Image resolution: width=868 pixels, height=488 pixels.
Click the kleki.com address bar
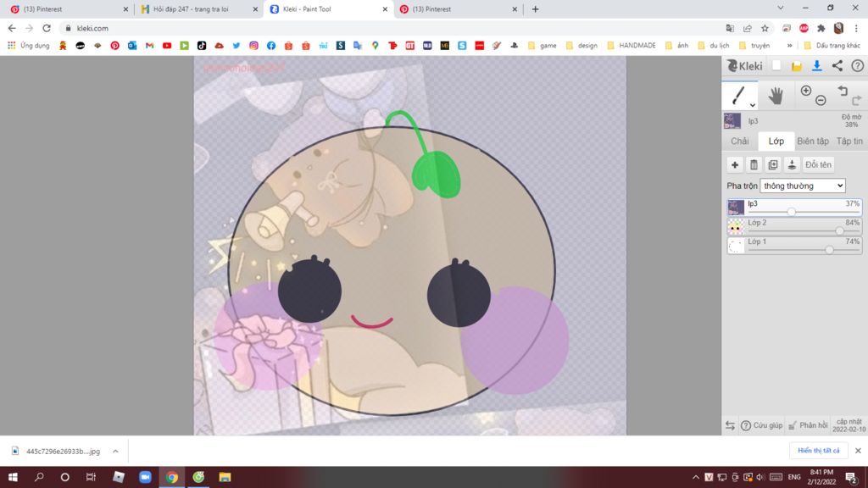(387, 28)
